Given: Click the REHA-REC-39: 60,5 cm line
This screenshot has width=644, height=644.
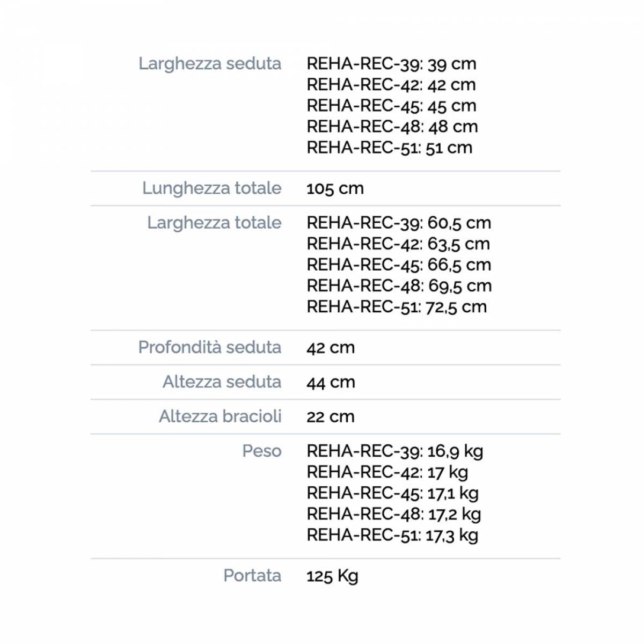Looking at the screenshot, I should pyautogui.click(x=399, y=223).
